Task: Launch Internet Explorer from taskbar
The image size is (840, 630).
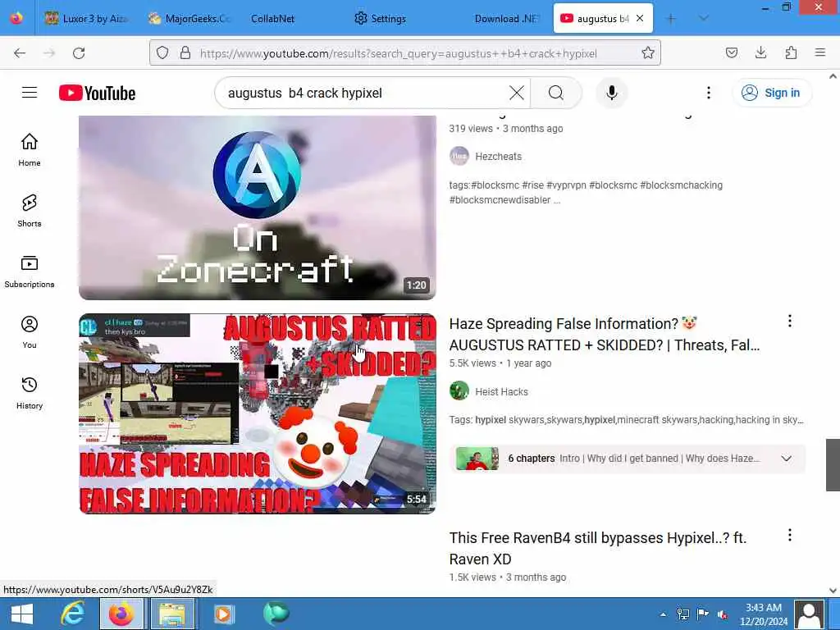Action: [72, 614]
